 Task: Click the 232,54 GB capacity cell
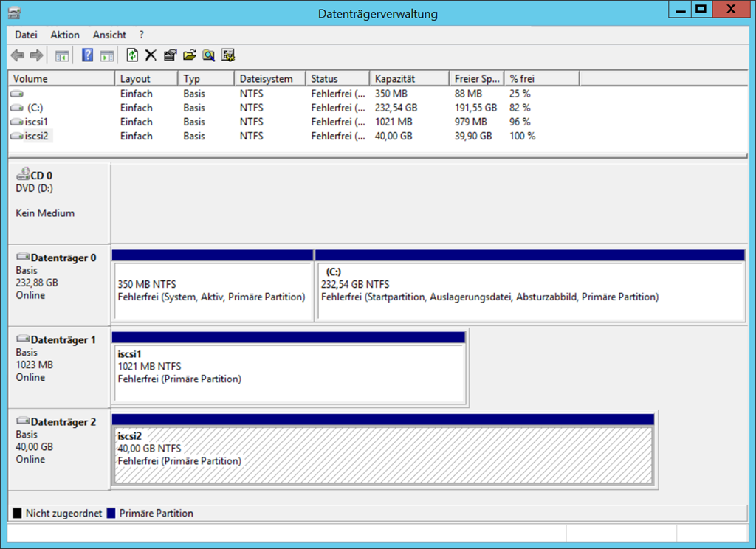[396, 108]
